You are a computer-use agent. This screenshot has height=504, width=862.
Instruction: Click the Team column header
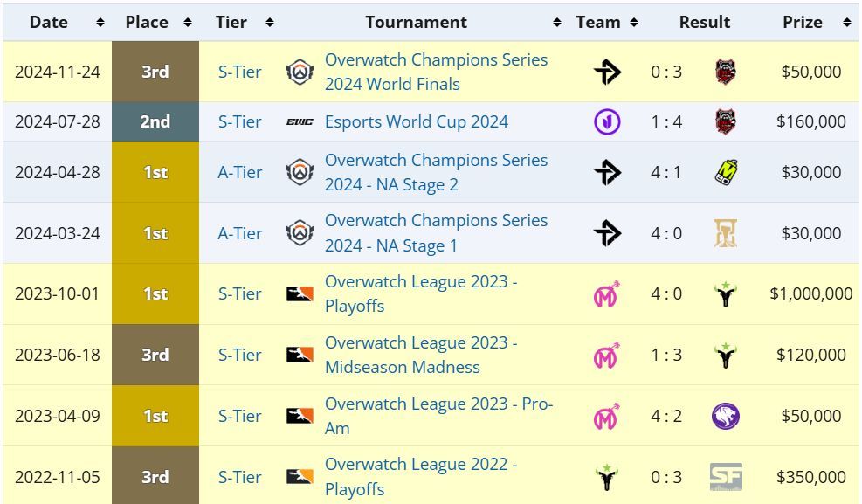coord(598,23)
